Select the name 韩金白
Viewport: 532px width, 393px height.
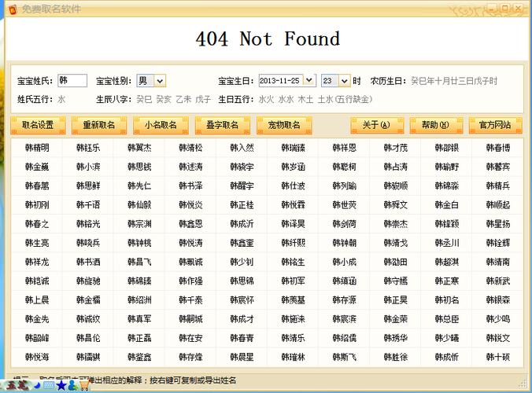click(447, 204)
